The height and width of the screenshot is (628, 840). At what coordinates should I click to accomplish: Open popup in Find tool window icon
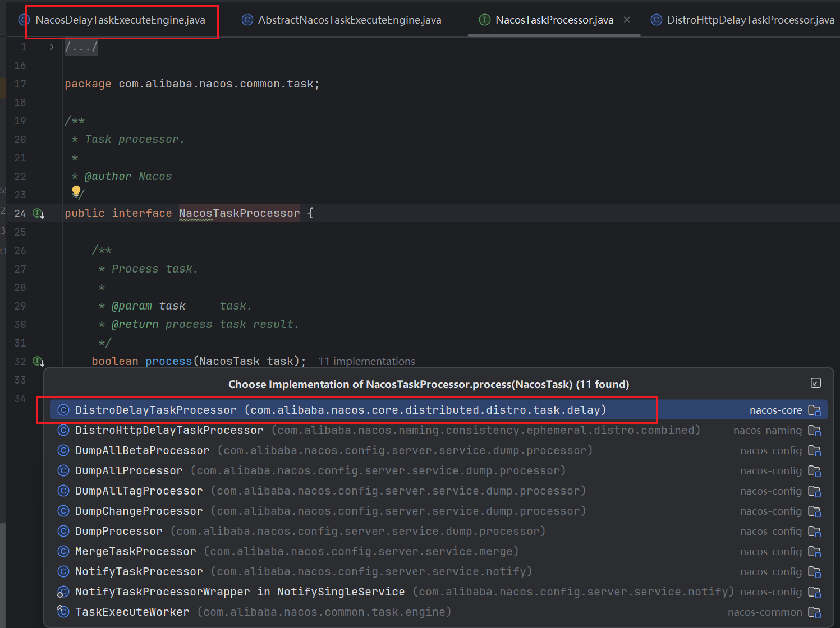816,383
